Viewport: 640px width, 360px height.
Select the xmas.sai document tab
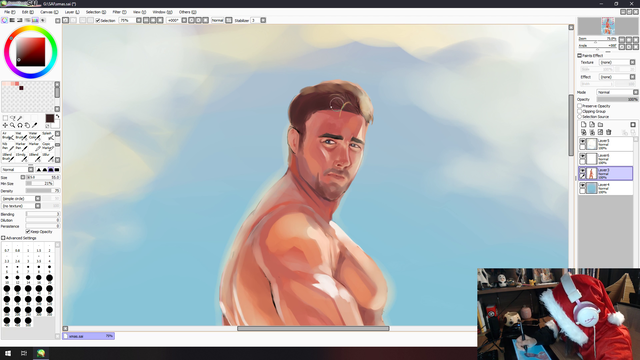[x=89, y=336]
